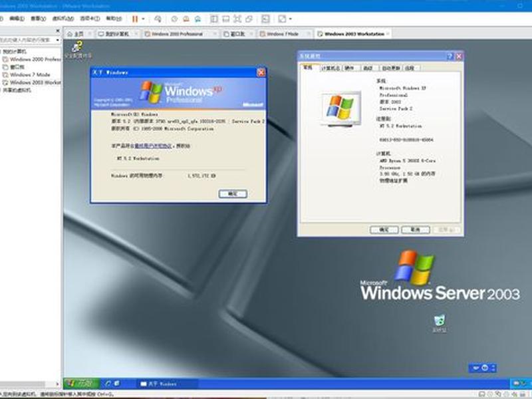532x399 pixels.
Task: Click the send Ctrl+Alt+Del toolbar icon
Action: 158,19
